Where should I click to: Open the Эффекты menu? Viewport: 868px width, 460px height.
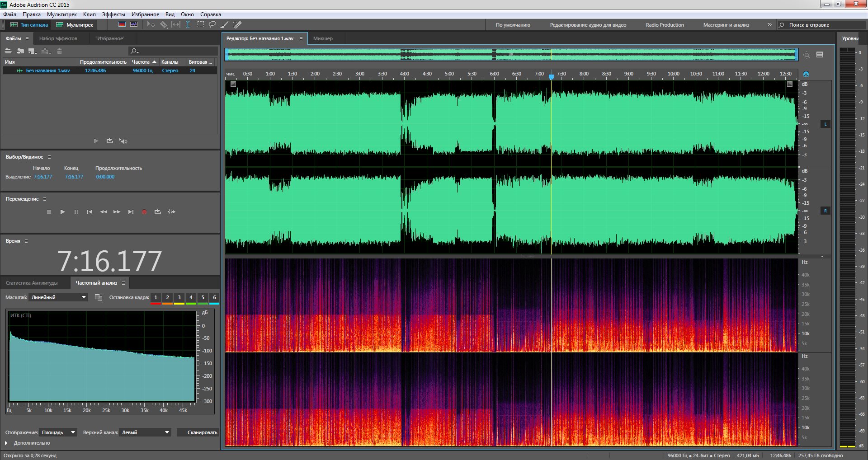tap(113, 14)
